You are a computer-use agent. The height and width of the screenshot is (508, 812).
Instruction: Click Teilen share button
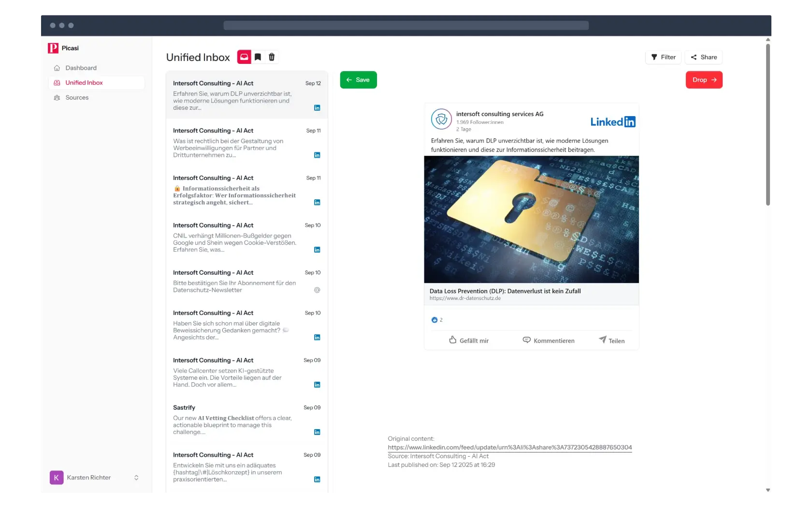point(611,341)
